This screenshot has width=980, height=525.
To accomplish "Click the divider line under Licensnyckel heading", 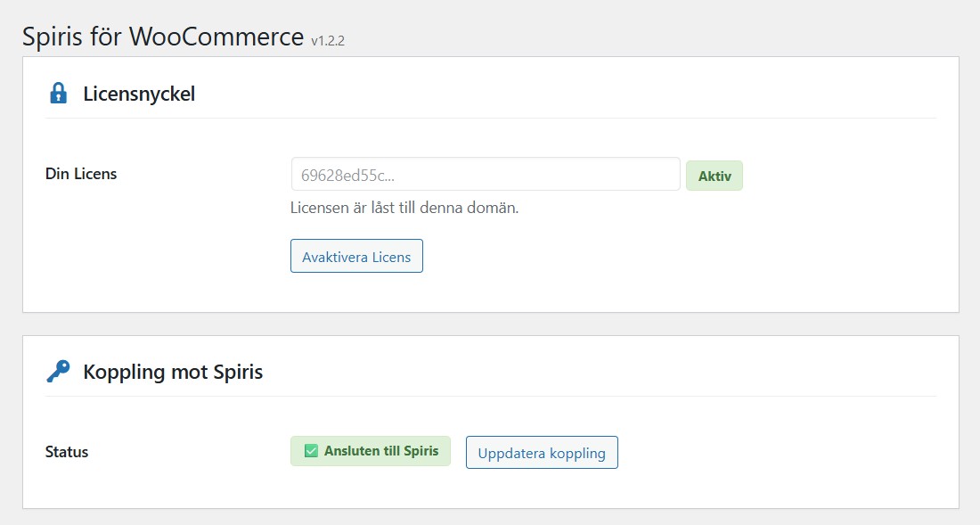I will click(490, 118).
